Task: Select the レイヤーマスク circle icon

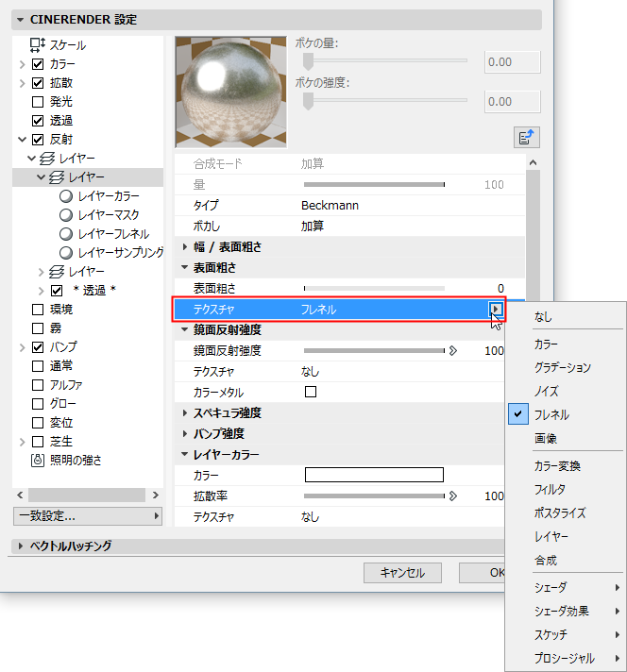Action: pyautogui.click(x=65, y=215)
